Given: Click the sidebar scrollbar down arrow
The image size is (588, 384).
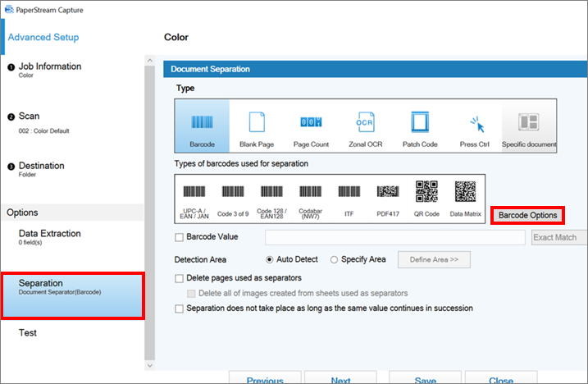Looking at the screenshot, I should click(149, 366).
